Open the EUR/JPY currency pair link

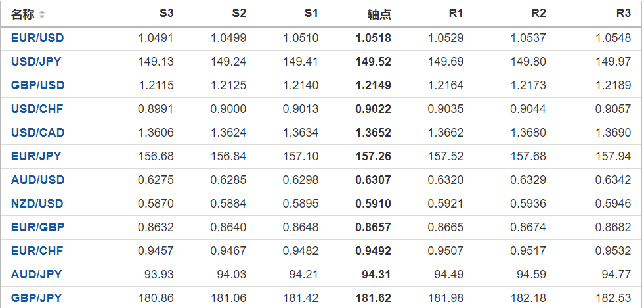36,156
